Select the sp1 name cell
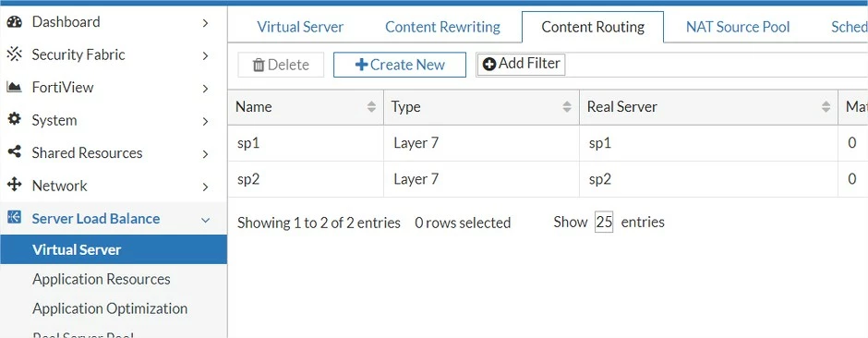 point(306,143)
